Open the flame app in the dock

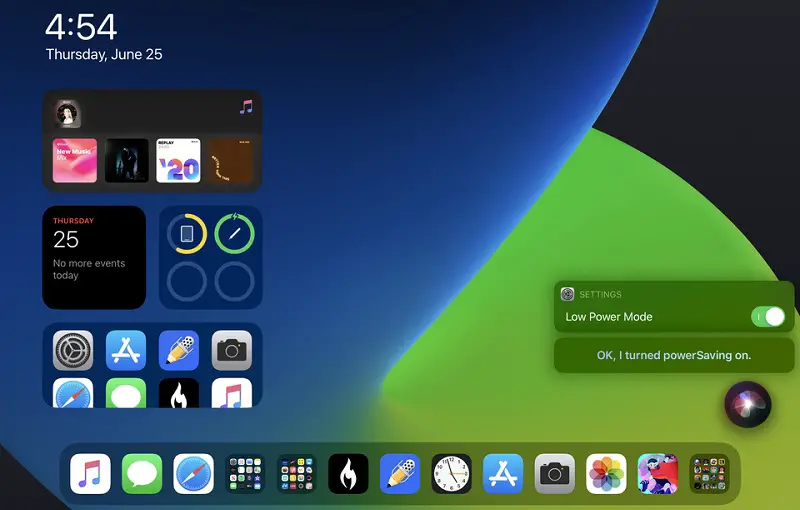tap(348, 474)
